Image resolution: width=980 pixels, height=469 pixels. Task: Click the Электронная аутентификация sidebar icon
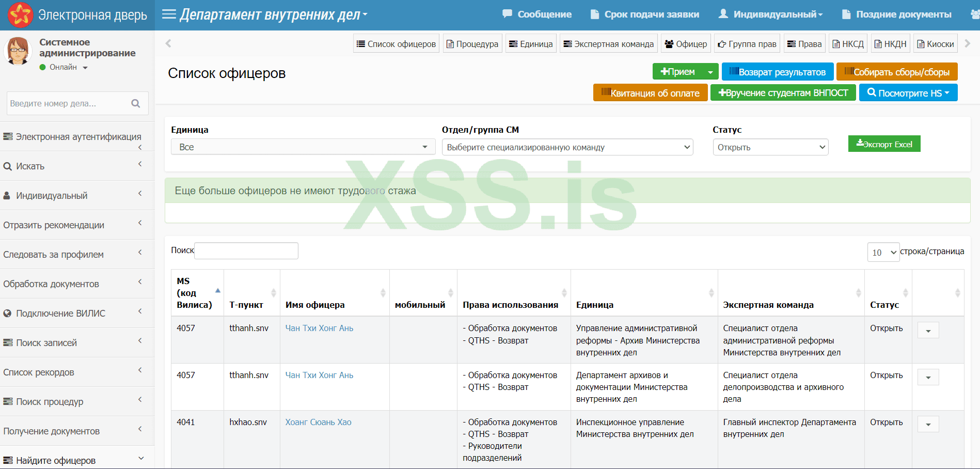coord(8,136)
